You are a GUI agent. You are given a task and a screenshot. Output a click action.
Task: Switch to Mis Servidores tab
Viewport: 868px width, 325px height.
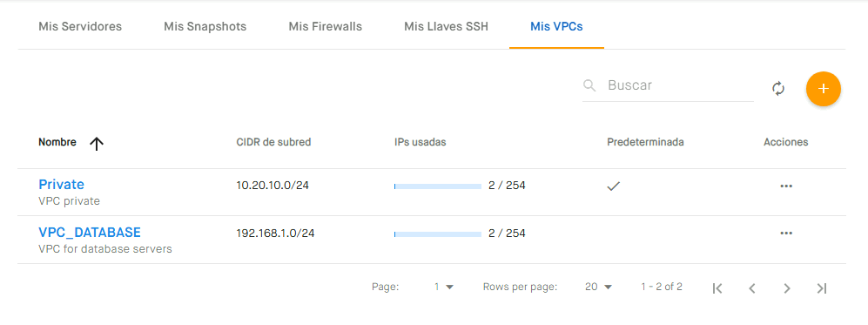(x=80, y=27)
